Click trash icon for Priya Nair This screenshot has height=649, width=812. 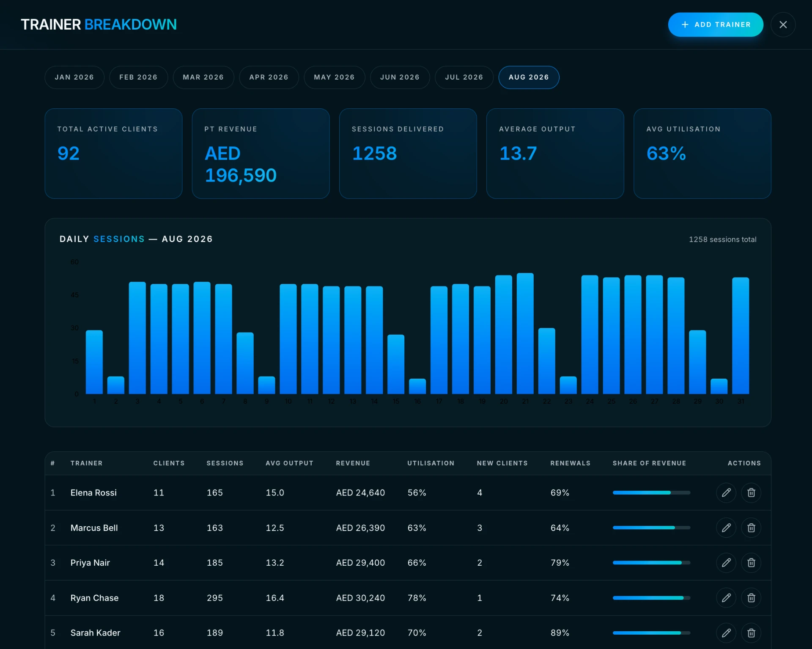coord(751,563)
